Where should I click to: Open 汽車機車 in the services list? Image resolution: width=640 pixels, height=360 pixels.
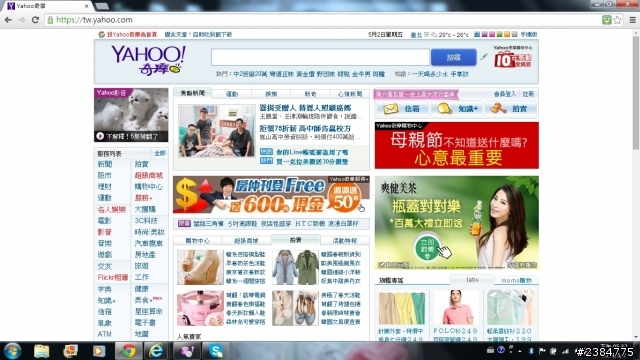point(149,243)
